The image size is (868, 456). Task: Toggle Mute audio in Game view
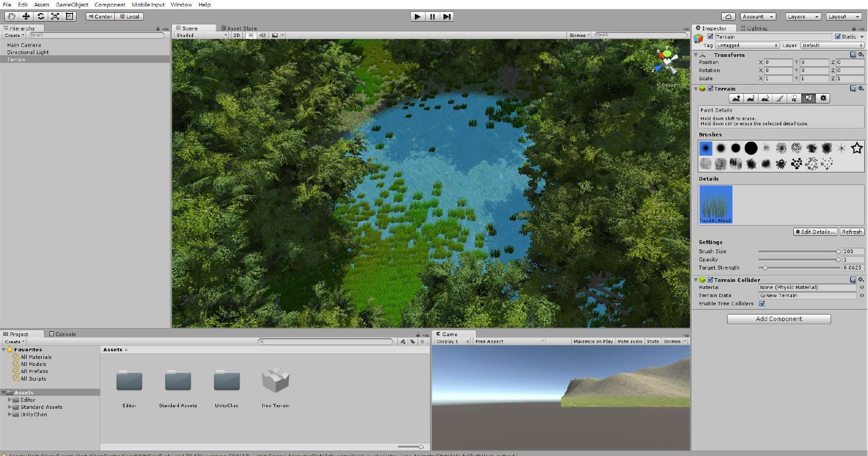(x=629, y=341)
